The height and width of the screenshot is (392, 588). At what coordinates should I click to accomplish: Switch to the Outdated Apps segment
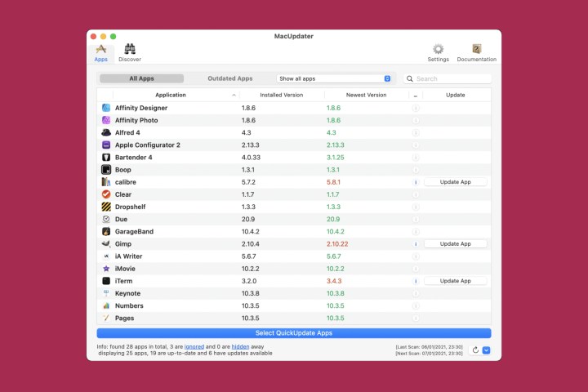229,78
